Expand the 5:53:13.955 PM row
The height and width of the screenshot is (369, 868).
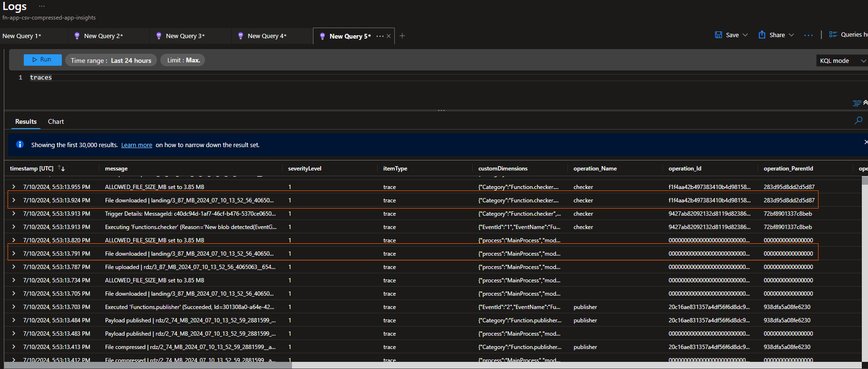click(x=14, y=187)
